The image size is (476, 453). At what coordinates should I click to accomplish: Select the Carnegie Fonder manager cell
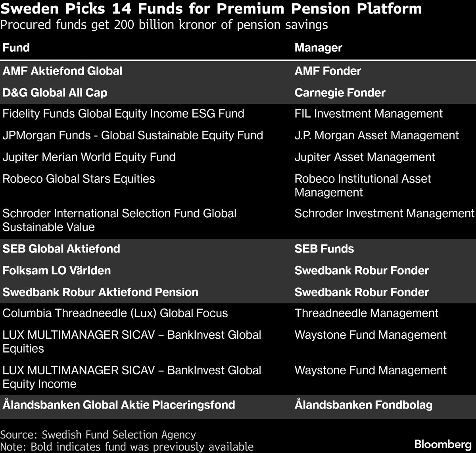point(340,93)
